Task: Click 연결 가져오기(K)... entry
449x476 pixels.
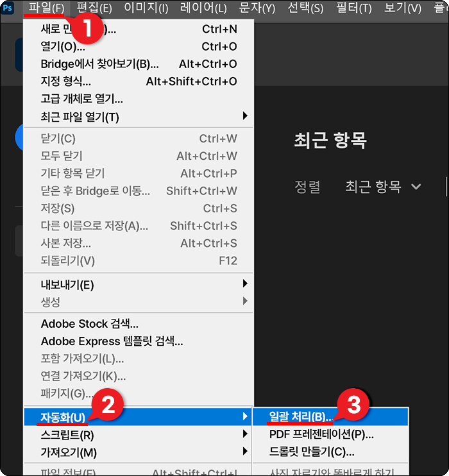Action: [139, 377]
